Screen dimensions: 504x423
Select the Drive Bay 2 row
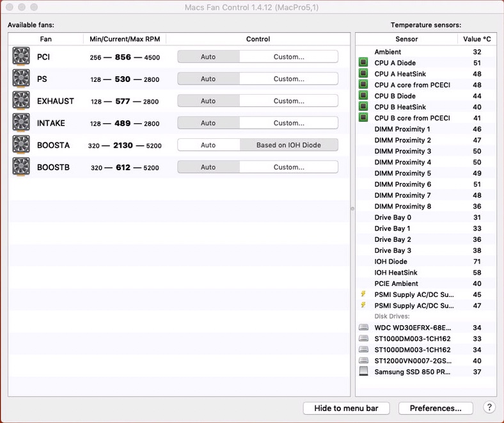click(x=426, y=239)
